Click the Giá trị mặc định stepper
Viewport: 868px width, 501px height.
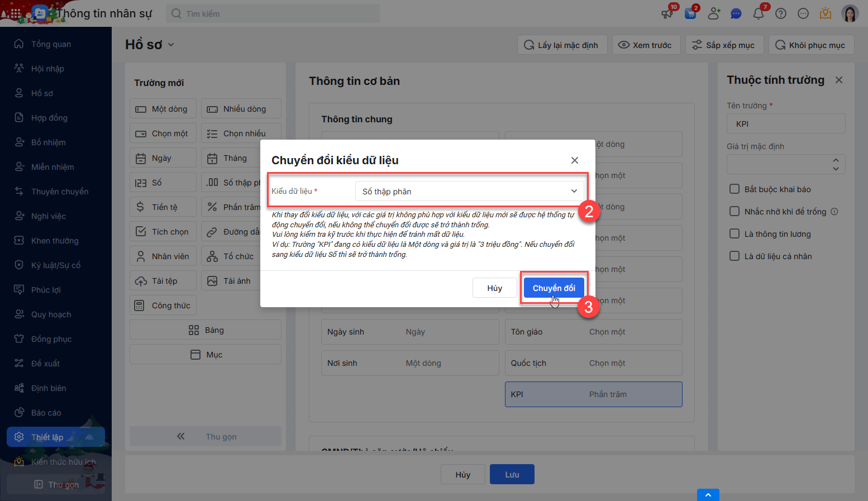click(836, 164)
